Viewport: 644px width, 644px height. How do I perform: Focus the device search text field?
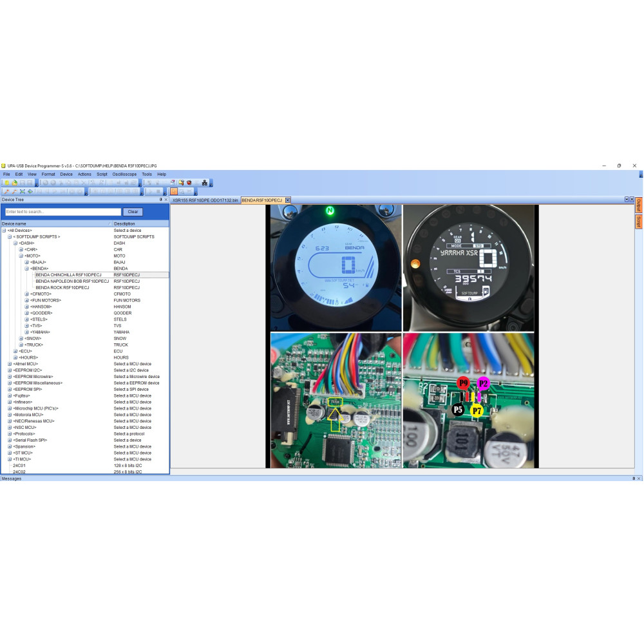pos(63,212)
